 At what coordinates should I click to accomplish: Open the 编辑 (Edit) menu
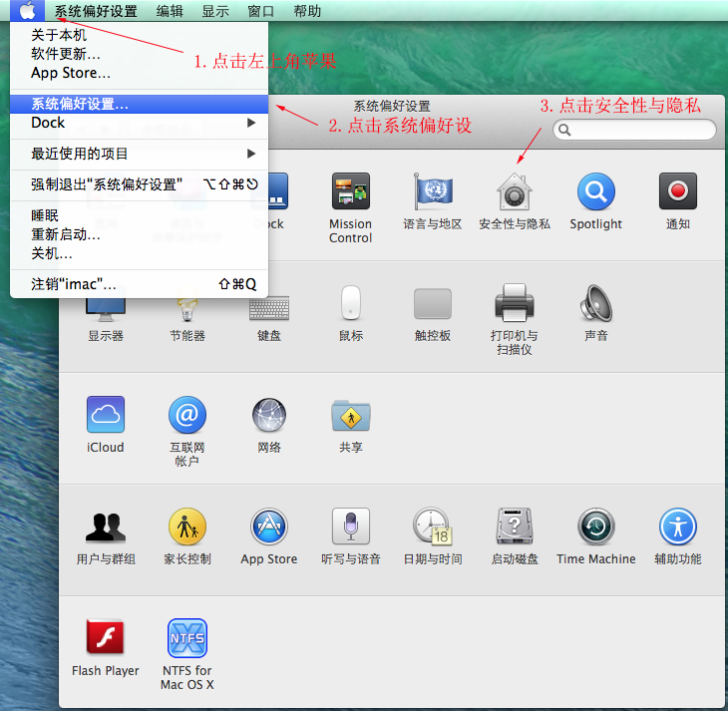[170, 11]
